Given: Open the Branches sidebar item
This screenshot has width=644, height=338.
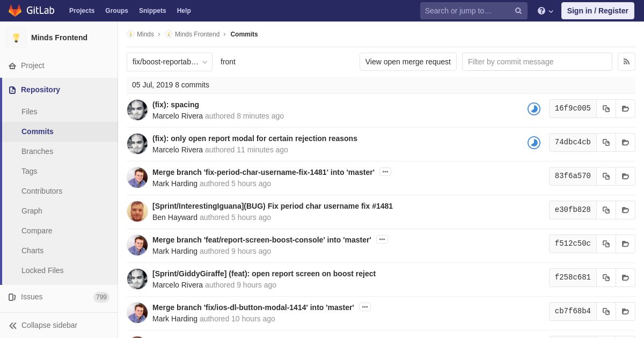Looking at the screenshot, I should click(x=37, y=151).
